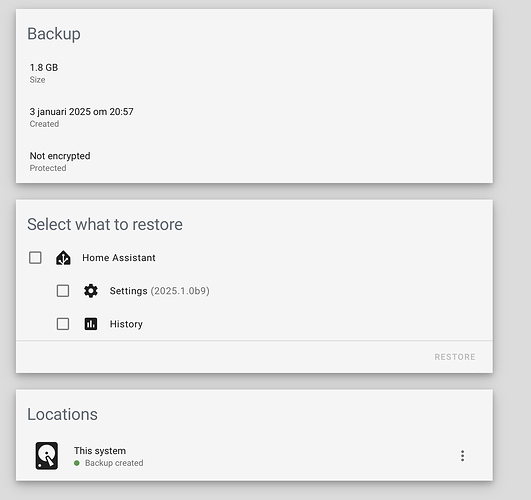Check the Home Assistant checkbox

[35, 257]
